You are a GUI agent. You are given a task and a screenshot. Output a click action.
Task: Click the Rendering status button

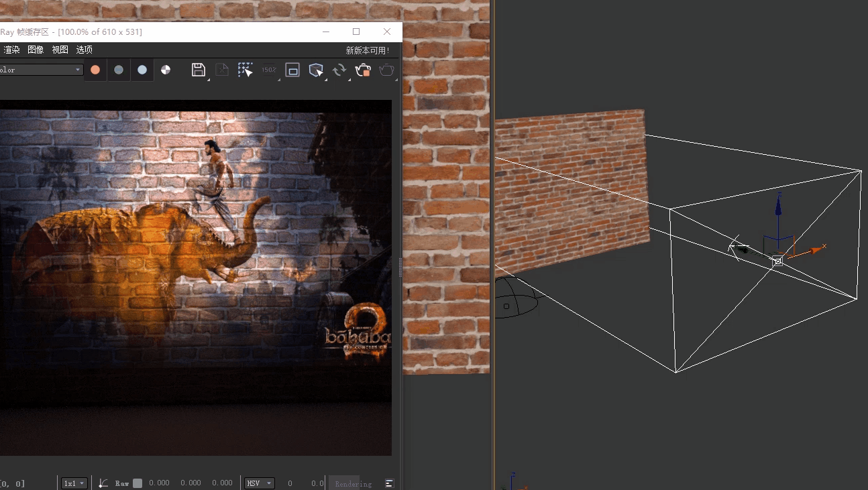coord(353,483)
